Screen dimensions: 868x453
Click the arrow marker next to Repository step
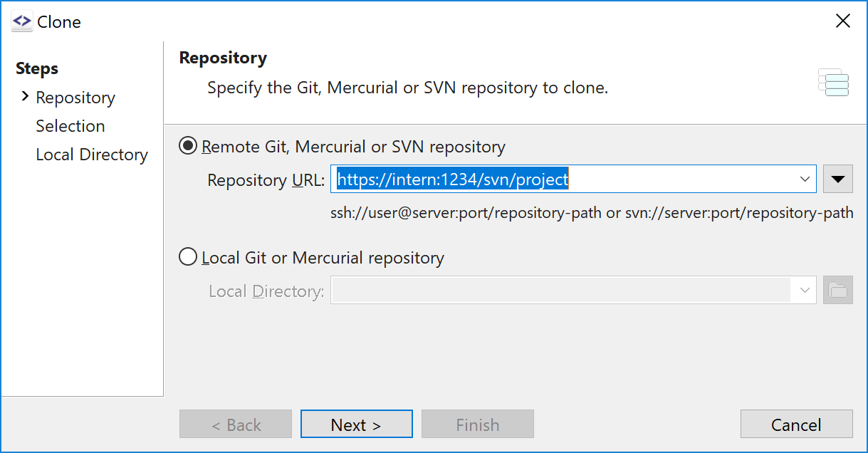click(x=25, y=97)
